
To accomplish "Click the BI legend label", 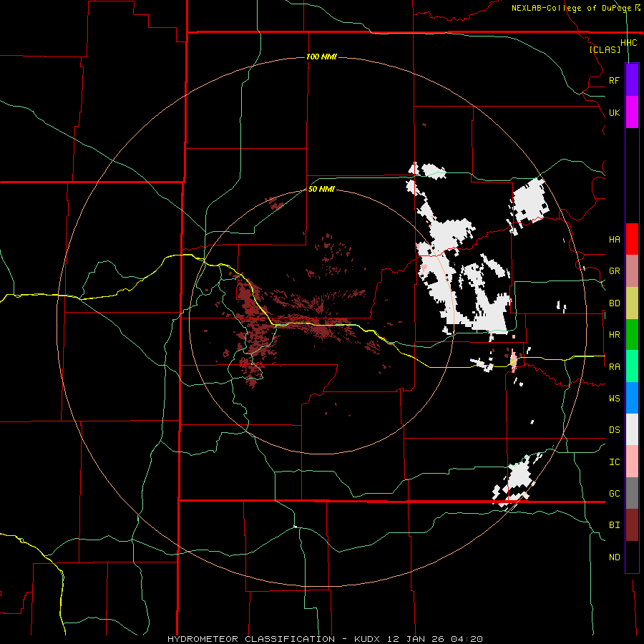I will (x=614, y=525).
